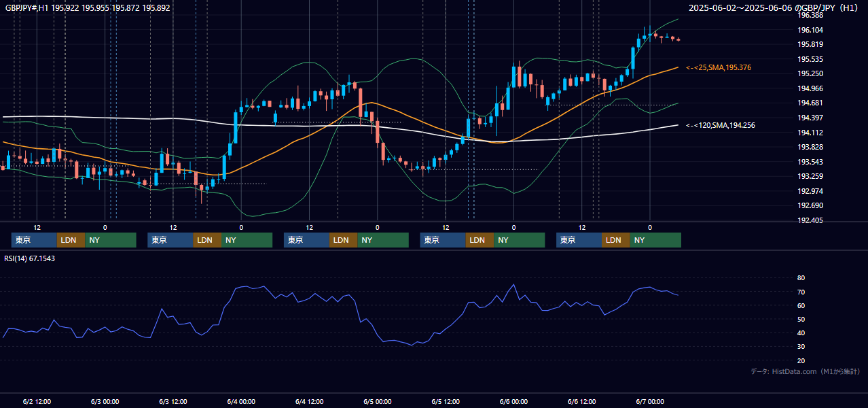Click price axis value 194.112
Image resolution: width=868 pixels, height=408 pixels.
click(810, 133)
